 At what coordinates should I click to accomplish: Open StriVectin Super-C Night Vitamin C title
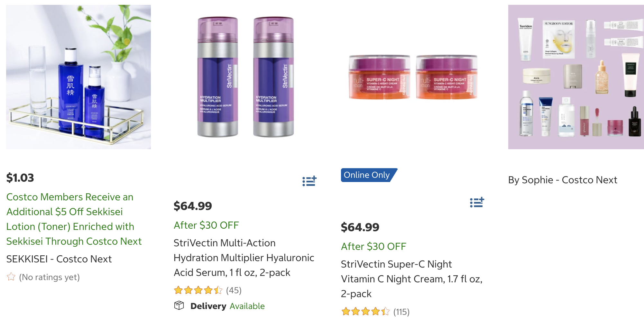pyautogui.click(x=411, y=279)
